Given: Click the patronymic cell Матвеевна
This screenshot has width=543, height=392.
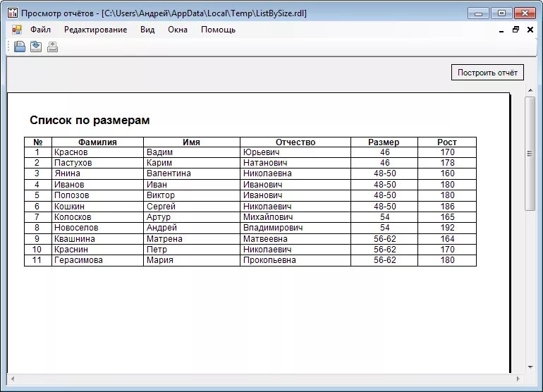Looking at the screenshot, I should [x=295, y=239].
